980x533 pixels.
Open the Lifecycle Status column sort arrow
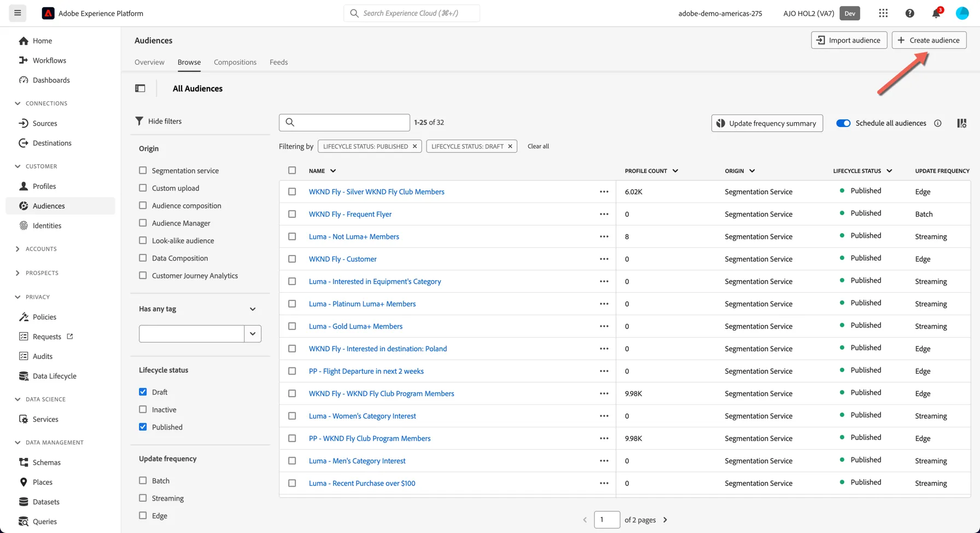[889, 171]
